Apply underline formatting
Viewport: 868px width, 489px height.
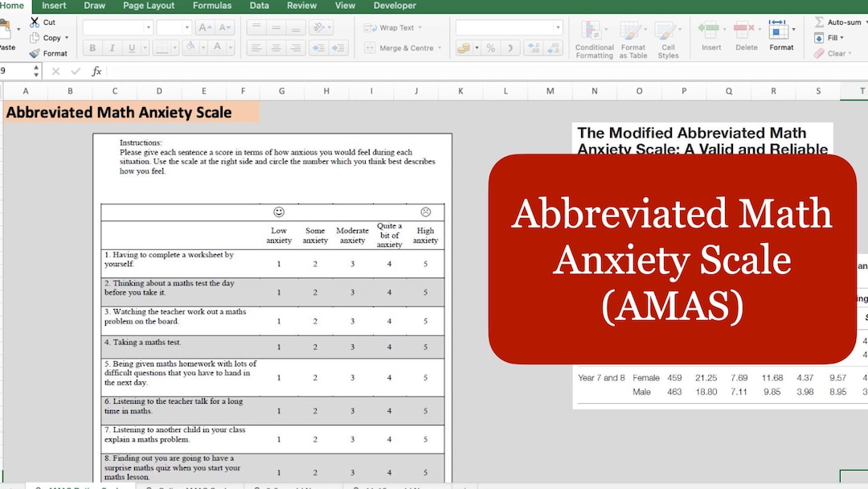click(x=130, y=47)
